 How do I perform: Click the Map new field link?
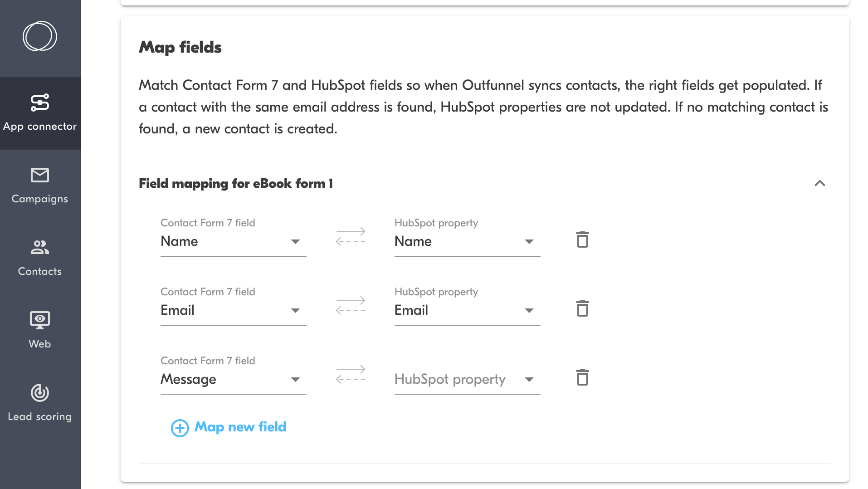(240, 427)
